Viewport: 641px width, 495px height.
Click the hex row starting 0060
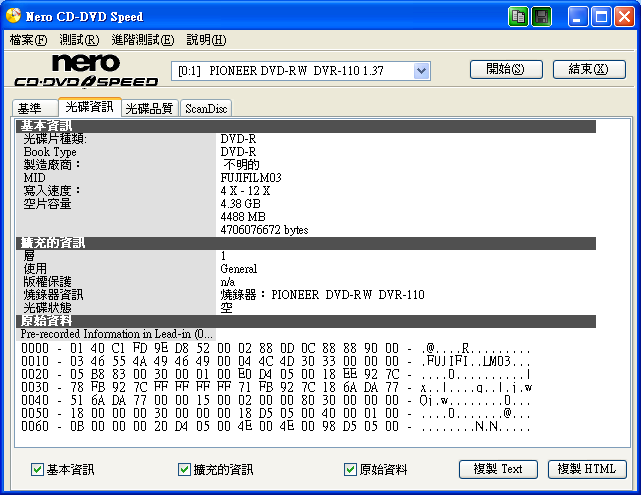[276, 426]
